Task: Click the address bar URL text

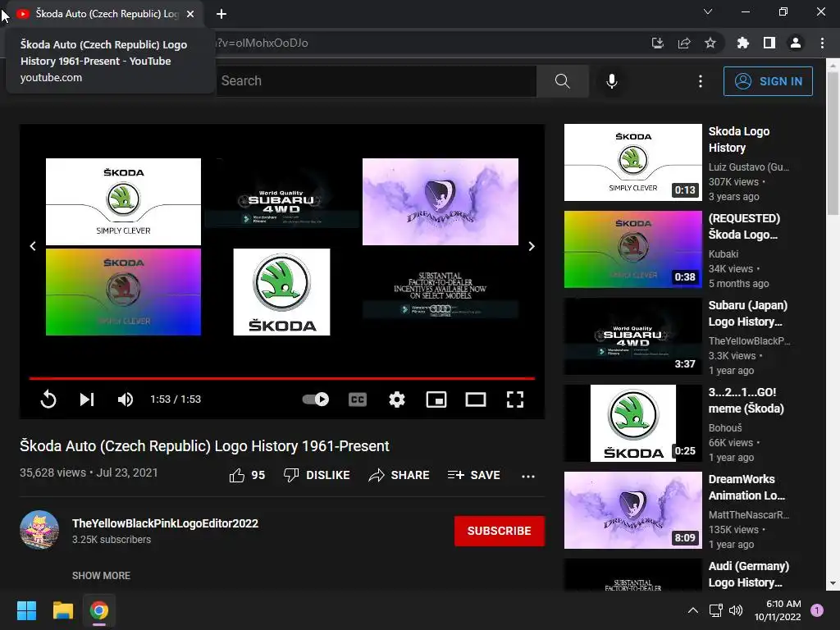Action: (x=262, y=43)
